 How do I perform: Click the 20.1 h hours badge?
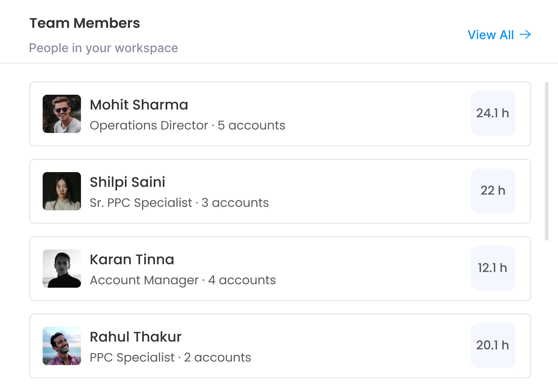click(493, 345)
